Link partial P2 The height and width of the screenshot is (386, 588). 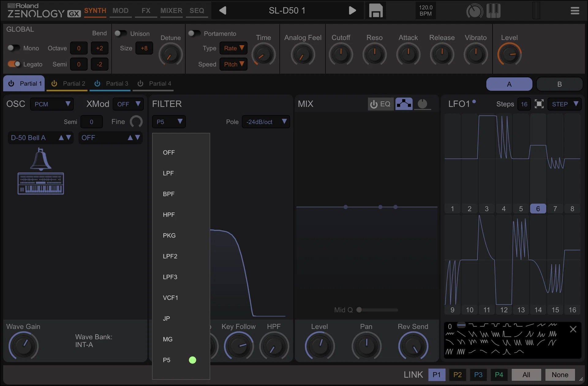point(457,375)
